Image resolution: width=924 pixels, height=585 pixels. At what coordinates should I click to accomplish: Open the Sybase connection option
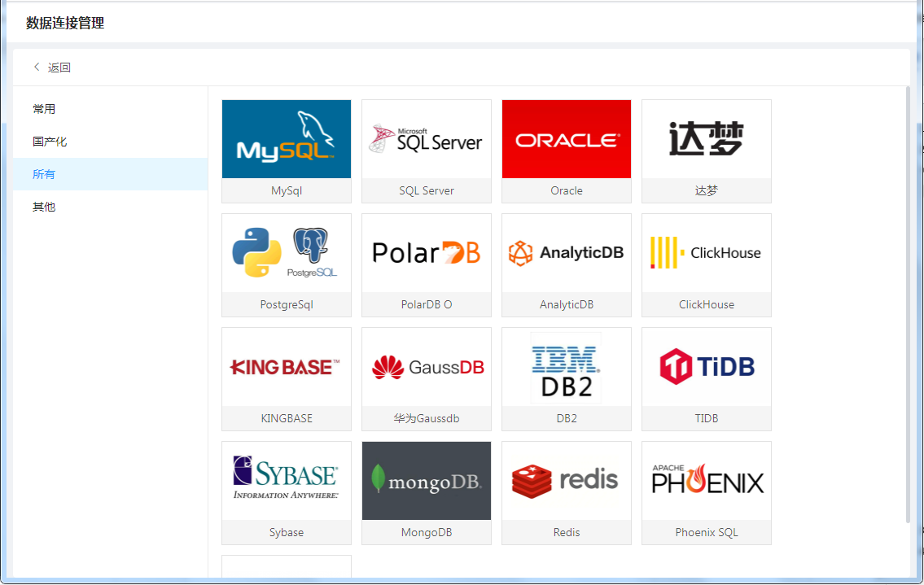coord(286,481)
